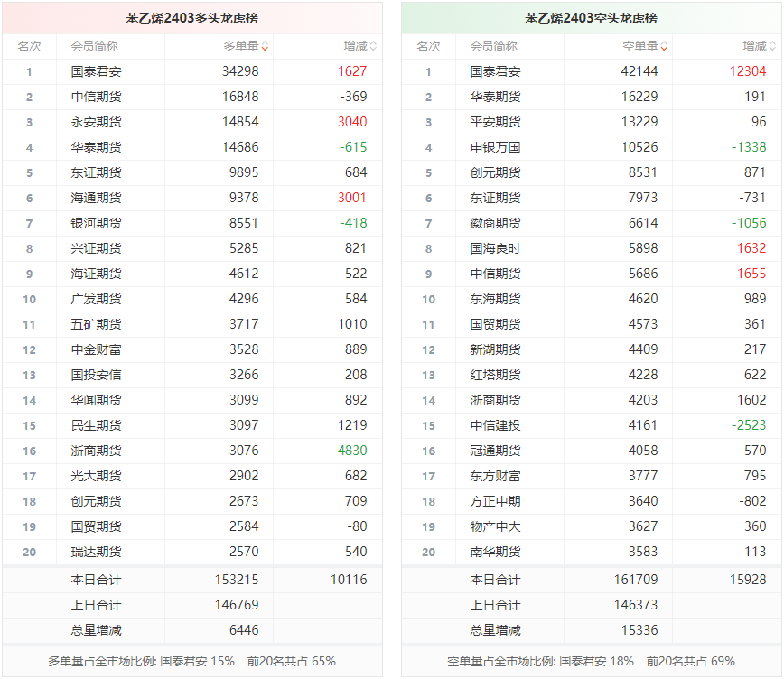Select 中信建投 in short table
784x679 pixels.
pyautogui.click(x=495, y=425)
